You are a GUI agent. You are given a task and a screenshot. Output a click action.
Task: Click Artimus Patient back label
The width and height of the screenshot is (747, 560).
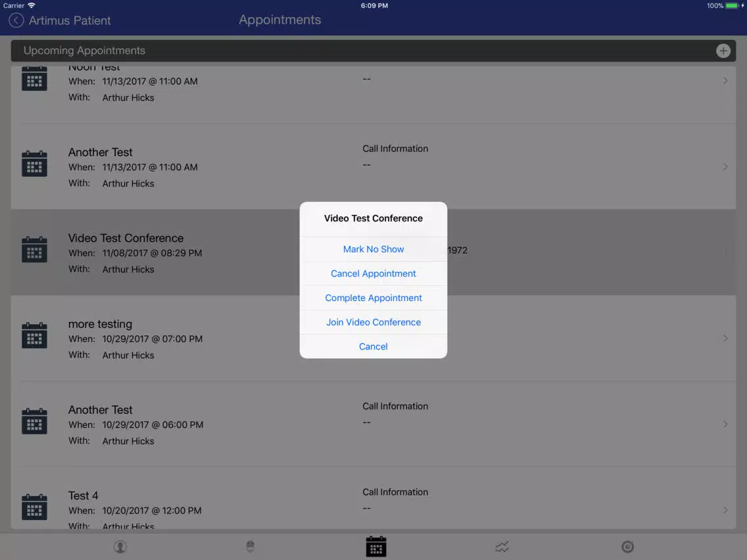[x=70, y=20]
